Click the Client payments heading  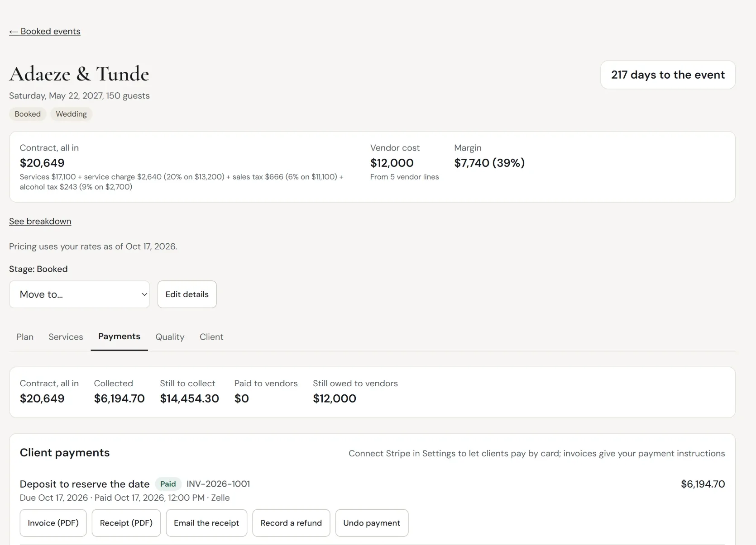(65, 453)
